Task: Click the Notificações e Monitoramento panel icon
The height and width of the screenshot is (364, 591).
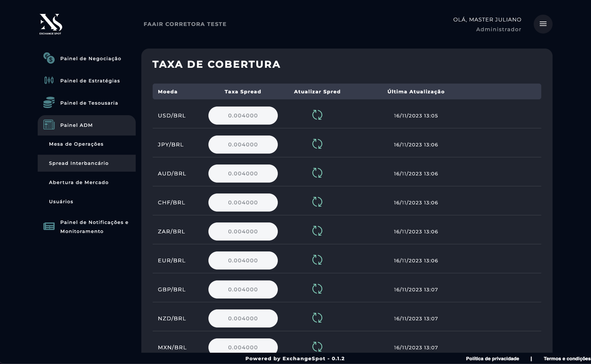Action: tap(49, 226)
